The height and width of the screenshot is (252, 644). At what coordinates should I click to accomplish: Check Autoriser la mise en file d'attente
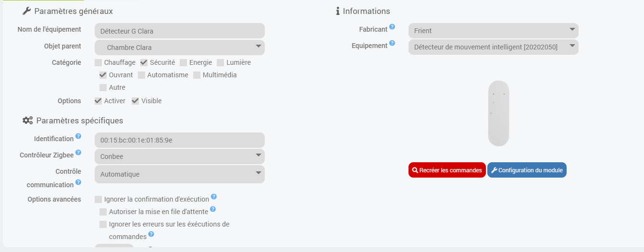[103, 212]
